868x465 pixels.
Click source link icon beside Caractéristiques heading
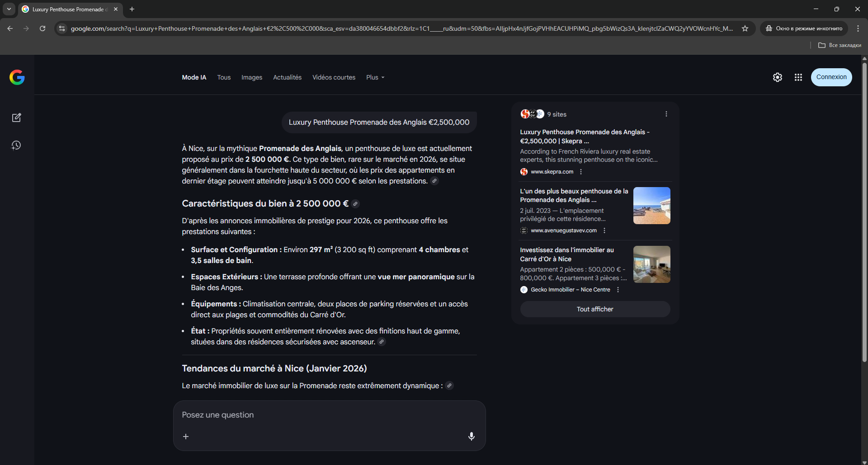click(355, 204)
